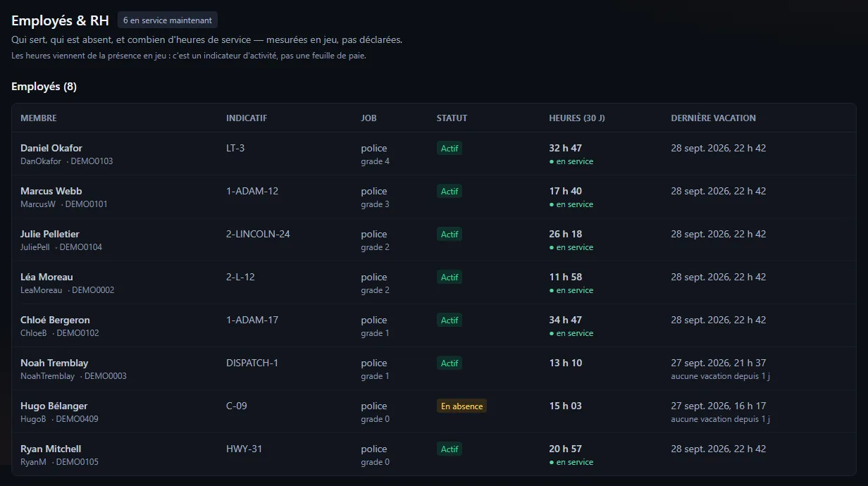
Task: Click the callsign "C-09"
Action: pos(237,406)
